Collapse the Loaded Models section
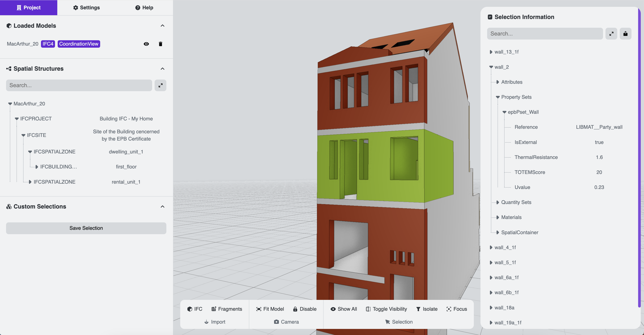 [x=163, y=25]
